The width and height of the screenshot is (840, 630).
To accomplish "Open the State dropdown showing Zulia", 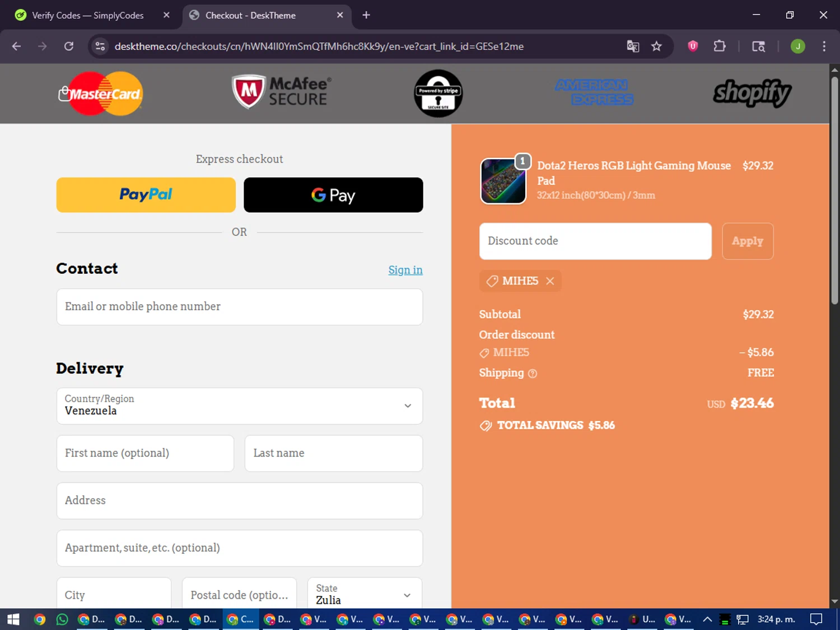I will [x=365, y=594].
